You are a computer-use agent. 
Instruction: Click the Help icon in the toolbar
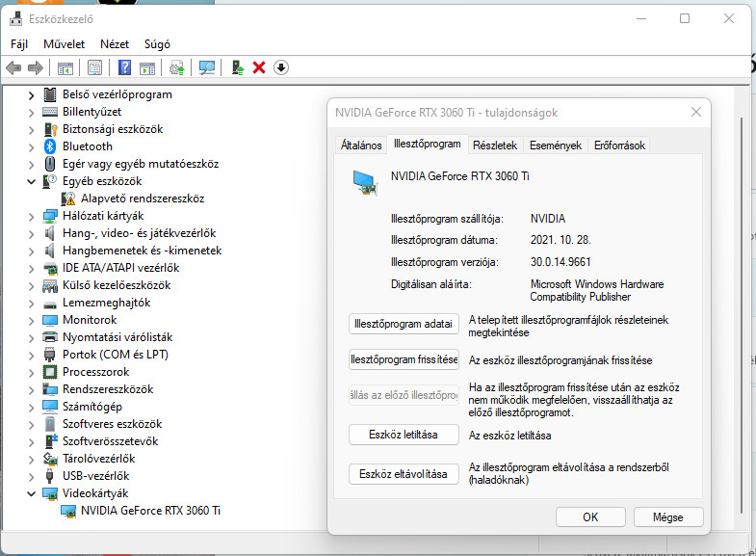[124, 67]
